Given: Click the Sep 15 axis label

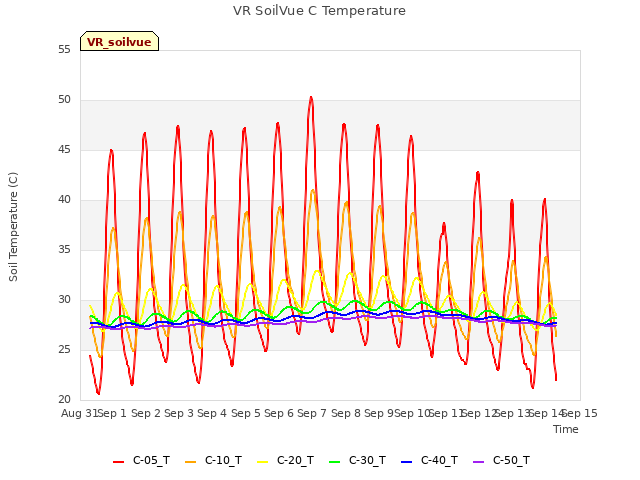Looking at the screenshot, I should [x=580, y=413].
